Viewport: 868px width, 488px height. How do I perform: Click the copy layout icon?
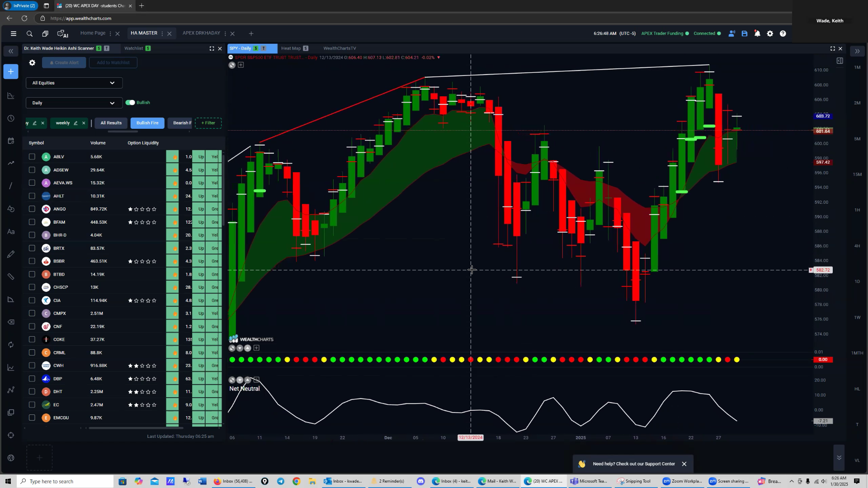tap(45, 33)
